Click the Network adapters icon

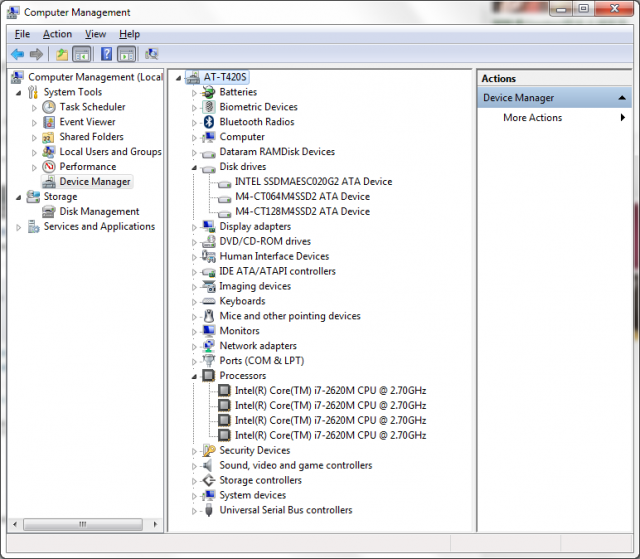(x=209, y=346)
